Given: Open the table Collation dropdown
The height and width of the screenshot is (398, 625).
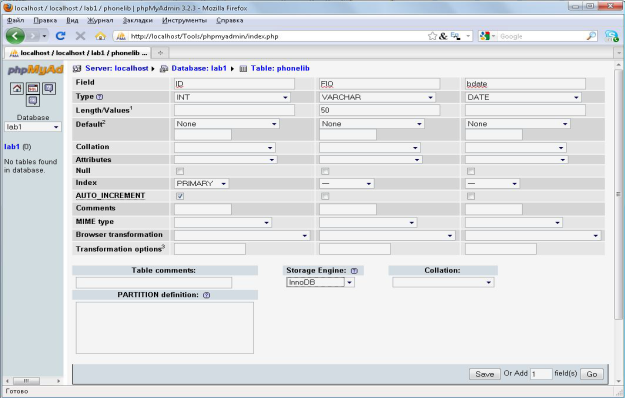Looking at the screenshot, I should point(443,282).
